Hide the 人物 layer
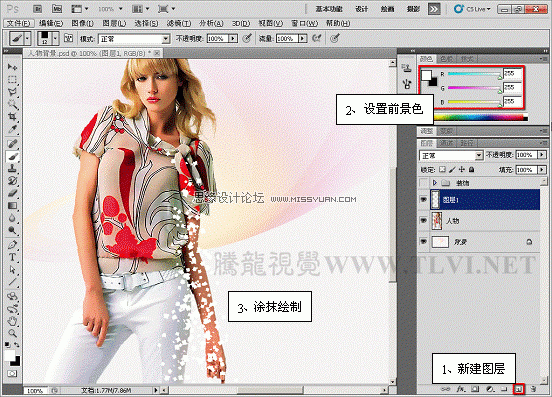Image resolution: width=552 pixels, height=397 pixels. pyautogui.click(x=424, y=221)
